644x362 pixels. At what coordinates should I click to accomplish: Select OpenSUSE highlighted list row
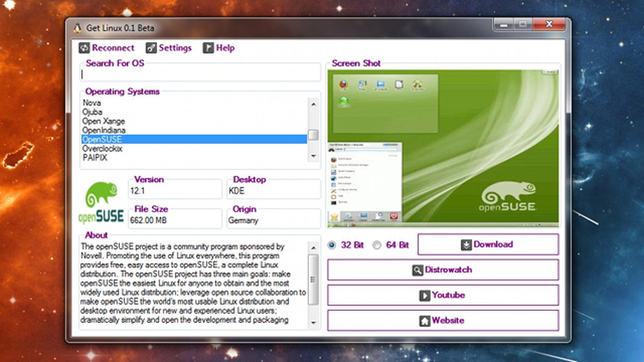pyautogui.click(x=194, y=140)
